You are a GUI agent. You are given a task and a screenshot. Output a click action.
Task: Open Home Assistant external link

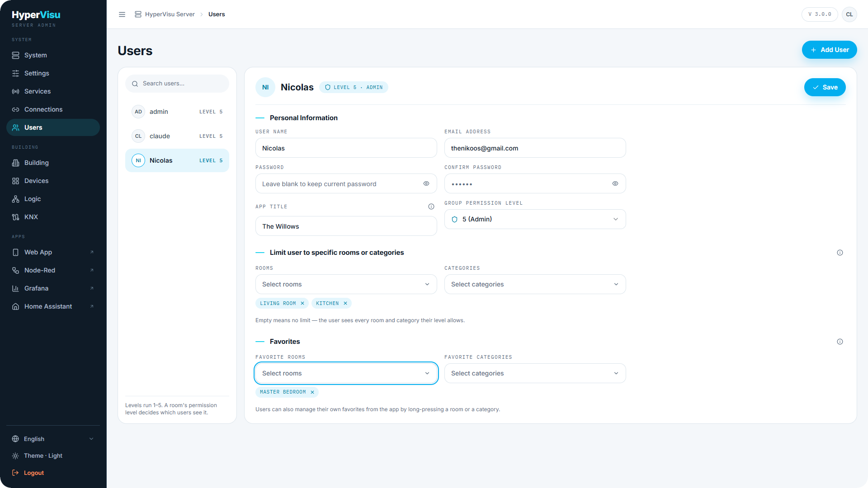(x=53, y=306)
